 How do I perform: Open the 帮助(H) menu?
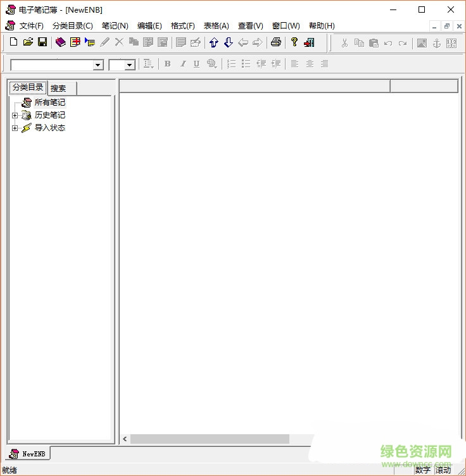(x=322, y=26)
